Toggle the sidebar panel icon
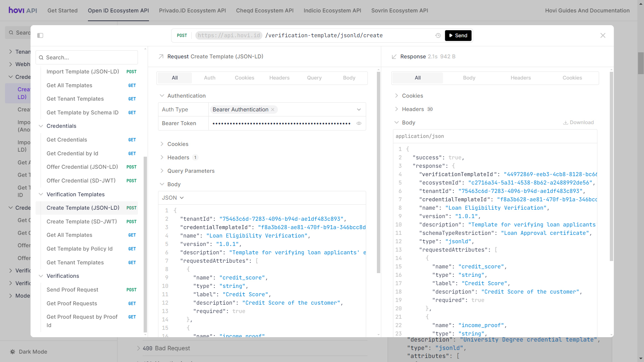Image resolution: width=644 pixels, height=362 pixels. 40,36
